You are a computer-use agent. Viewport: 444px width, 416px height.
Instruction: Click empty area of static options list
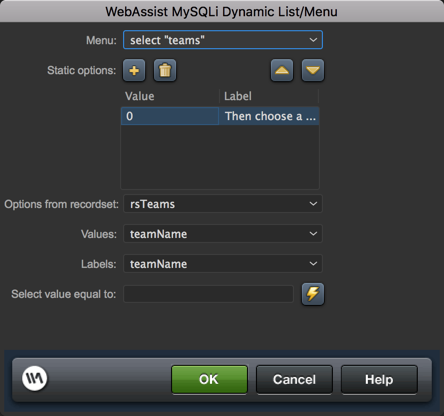[x=220, y=157]
